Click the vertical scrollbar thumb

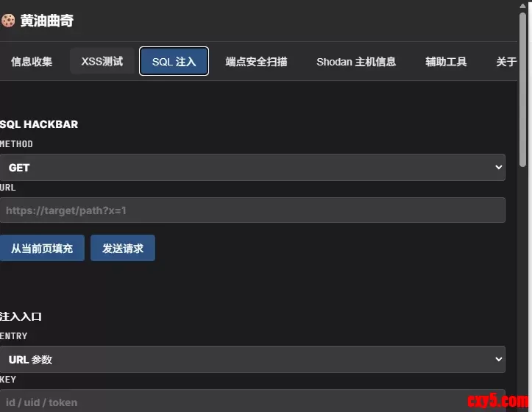(x=522, y=90)
